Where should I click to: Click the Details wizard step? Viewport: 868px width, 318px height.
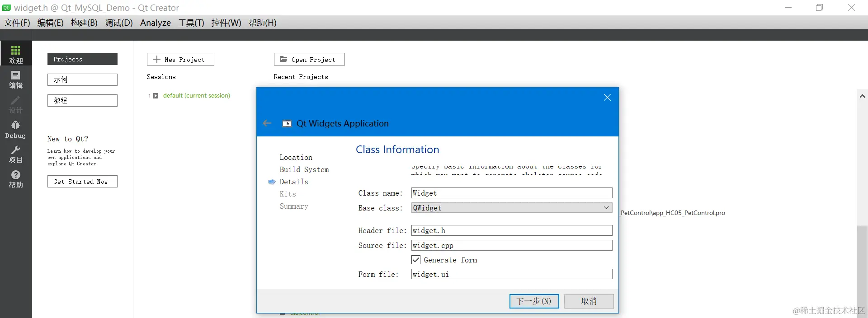[x=294, y=182]
